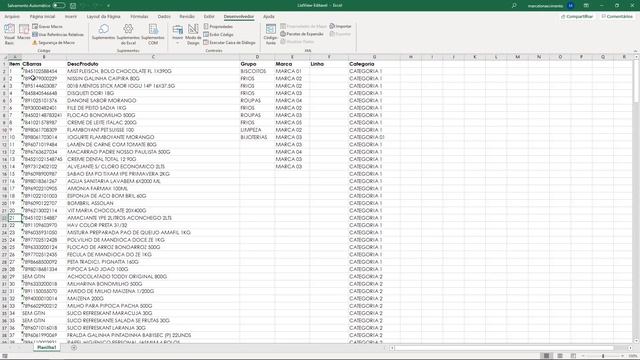Open the Visual Basic editor

click(x=9, y=34)
